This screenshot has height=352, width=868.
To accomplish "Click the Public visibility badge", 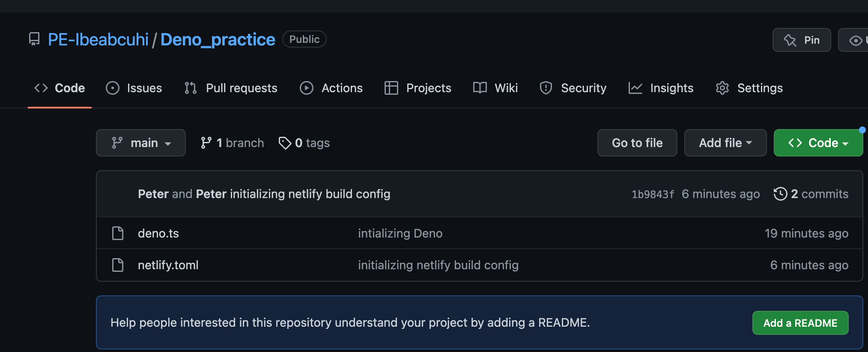I will click(304, 39).
